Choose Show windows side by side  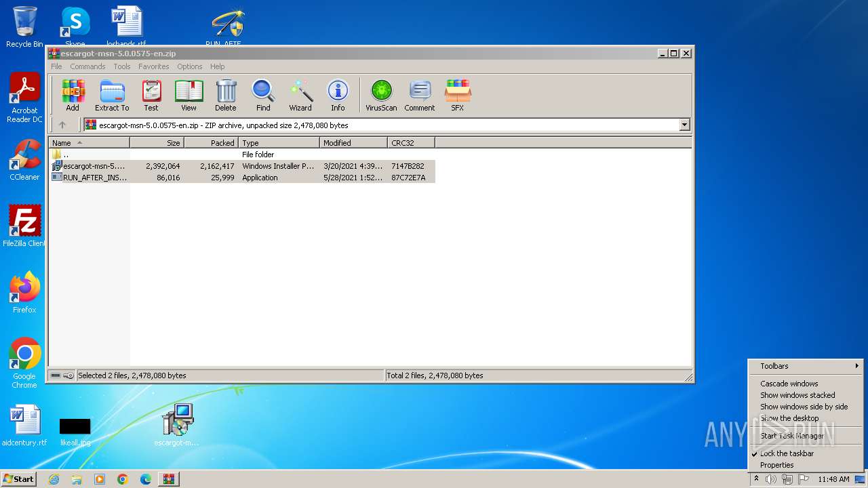[x=806, y=407]
